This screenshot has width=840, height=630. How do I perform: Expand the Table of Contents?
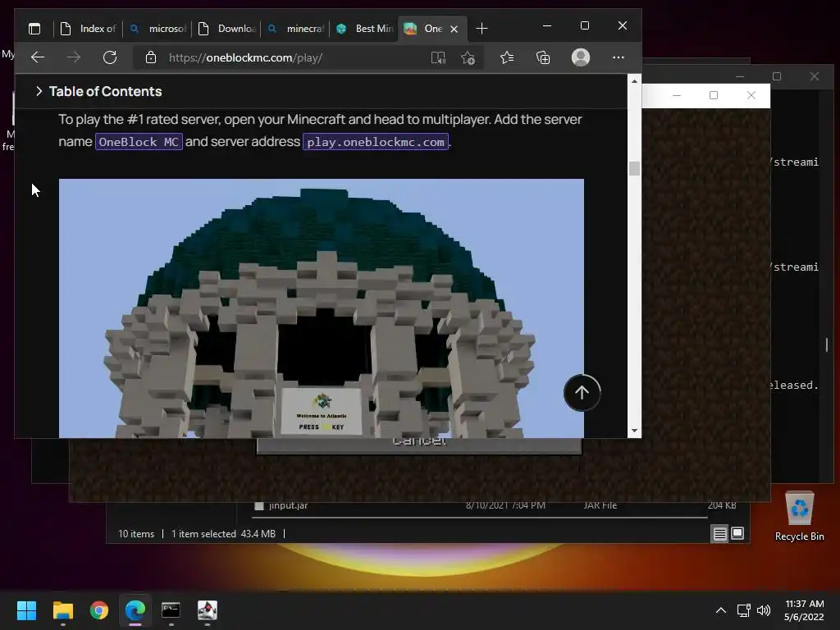98,91
